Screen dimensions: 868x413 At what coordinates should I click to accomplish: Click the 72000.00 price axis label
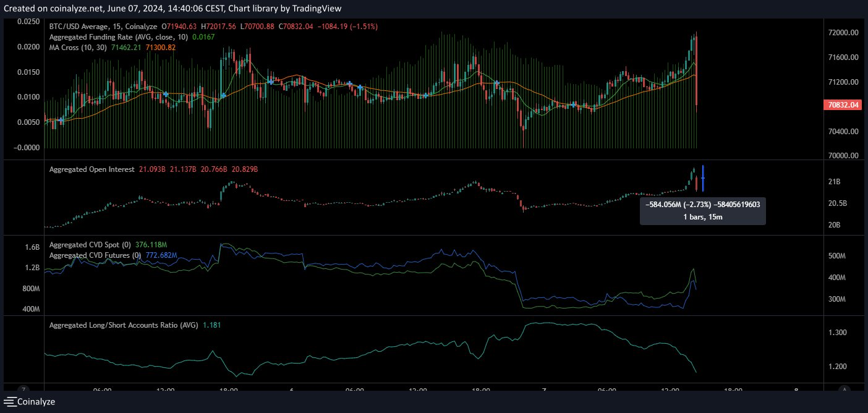click(843, 32)
